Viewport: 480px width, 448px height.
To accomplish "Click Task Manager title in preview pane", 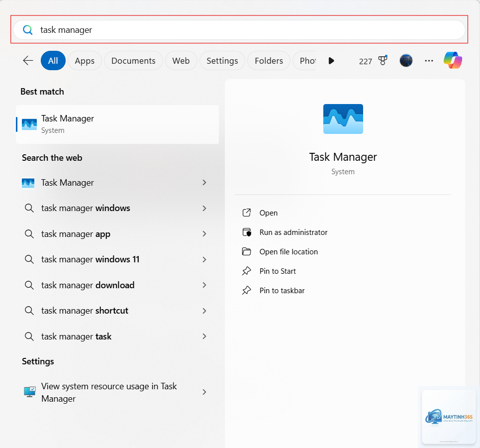I will [343, 157].
